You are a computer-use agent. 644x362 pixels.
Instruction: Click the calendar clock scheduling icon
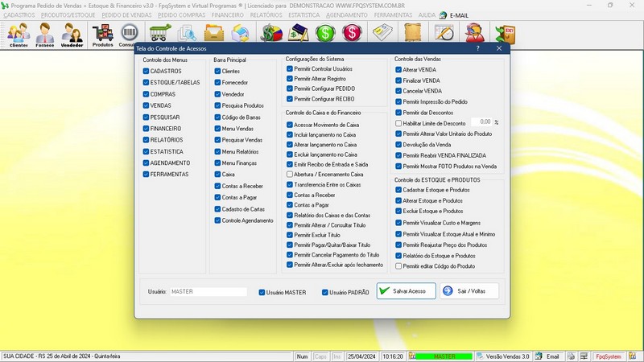tap(444, 32)
